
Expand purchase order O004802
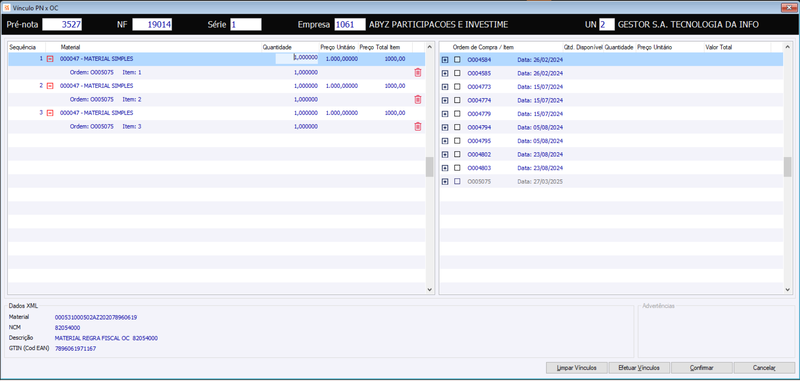point(445,155)
